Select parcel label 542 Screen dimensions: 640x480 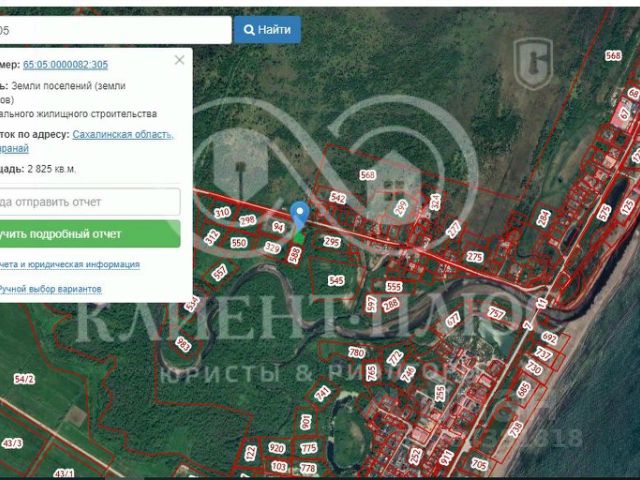338,198
